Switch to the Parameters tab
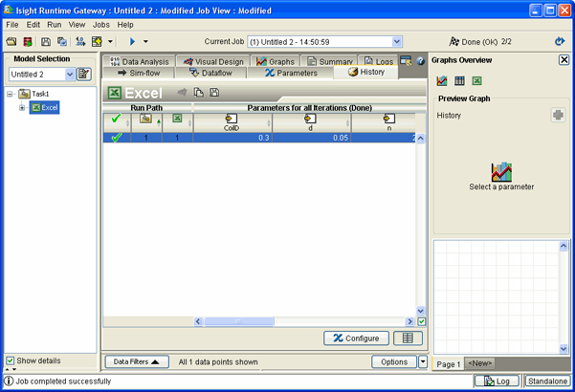This screenshot has height=392, width=575. coord(291,73)
